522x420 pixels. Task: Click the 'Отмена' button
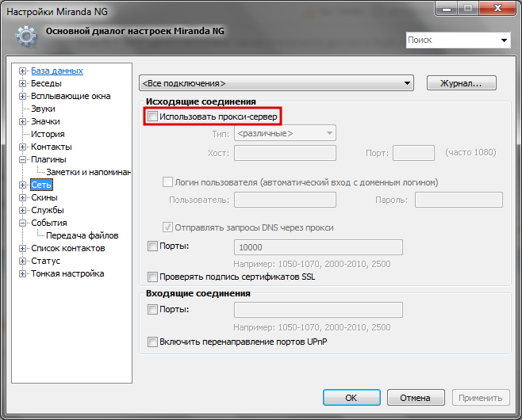[416, 398]
